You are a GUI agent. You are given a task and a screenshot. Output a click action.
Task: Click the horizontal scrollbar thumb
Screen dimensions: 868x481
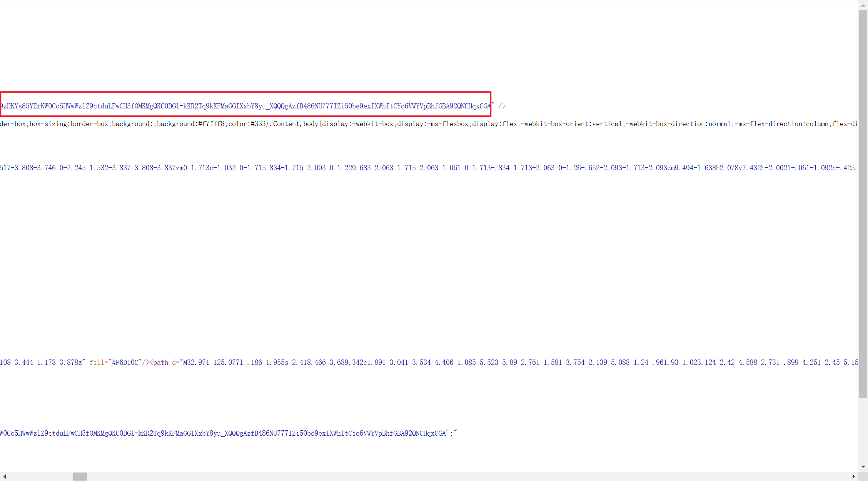80,476
